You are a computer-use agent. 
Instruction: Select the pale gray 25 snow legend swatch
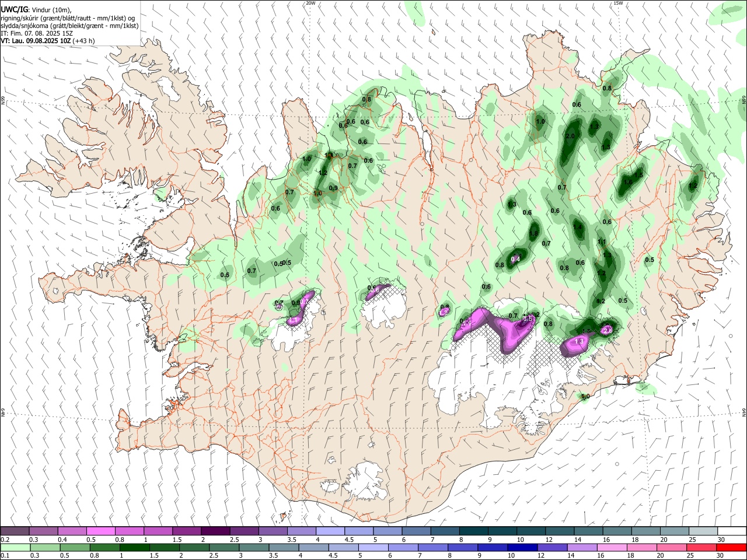pos(703,531)
